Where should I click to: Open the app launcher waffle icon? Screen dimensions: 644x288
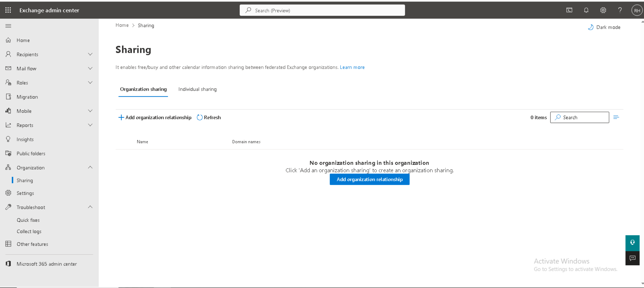point(8,10)
